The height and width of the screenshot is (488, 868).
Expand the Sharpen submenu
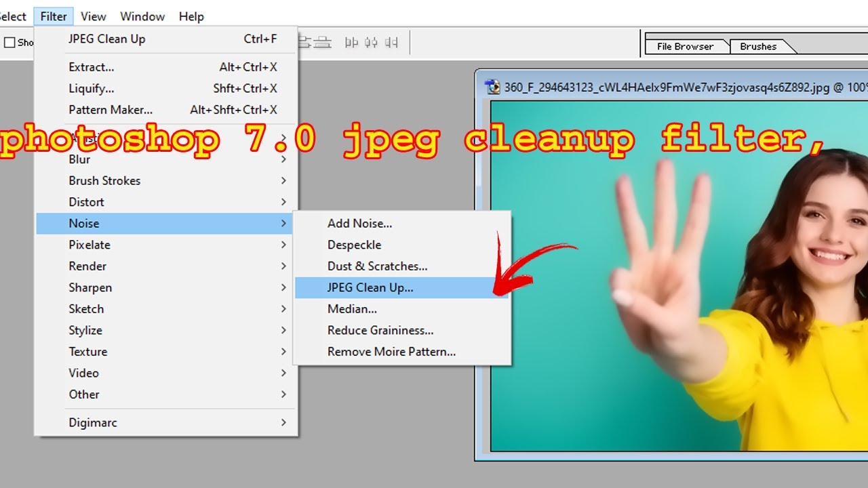click(x=166, y=287)
